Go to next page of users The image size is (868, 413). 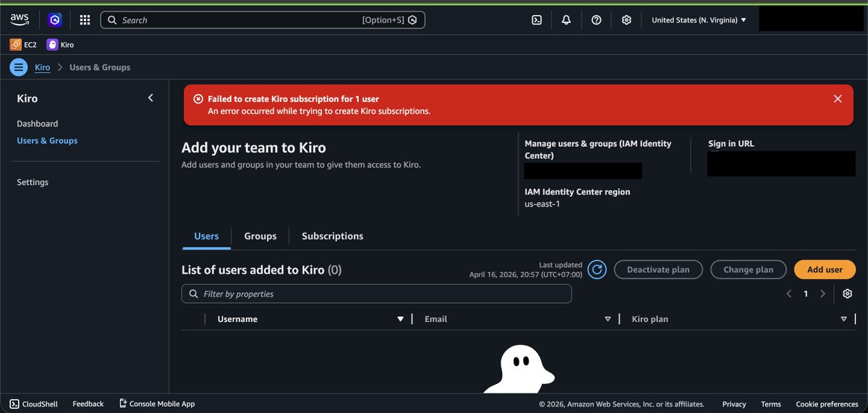pyautogui.click(x=822, y=294)
